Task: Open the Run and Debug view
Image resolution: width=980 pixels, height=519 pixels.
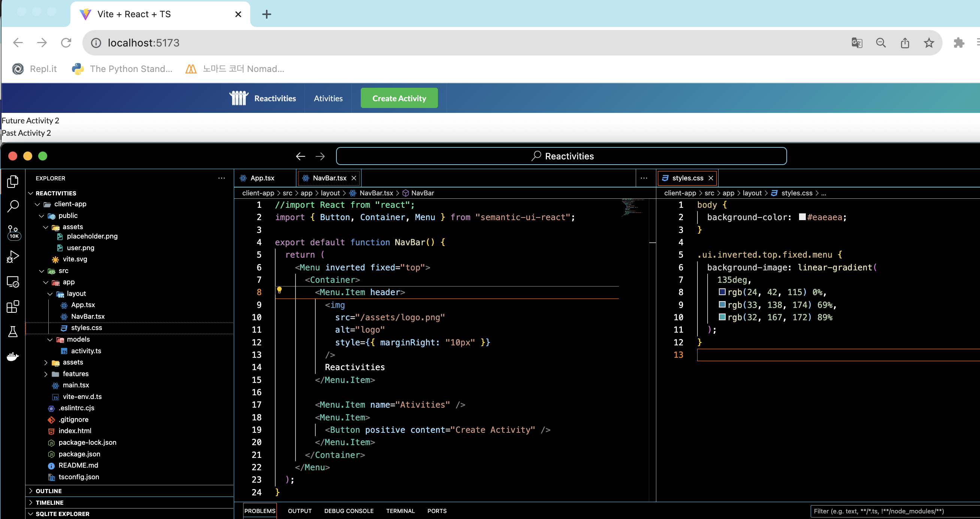Action: 13,256
